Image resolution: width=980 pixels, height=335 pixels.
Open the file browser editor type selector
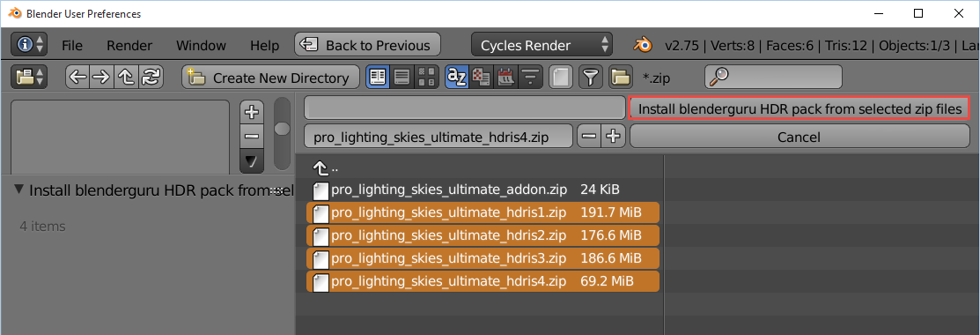click(x=29, y=78)
